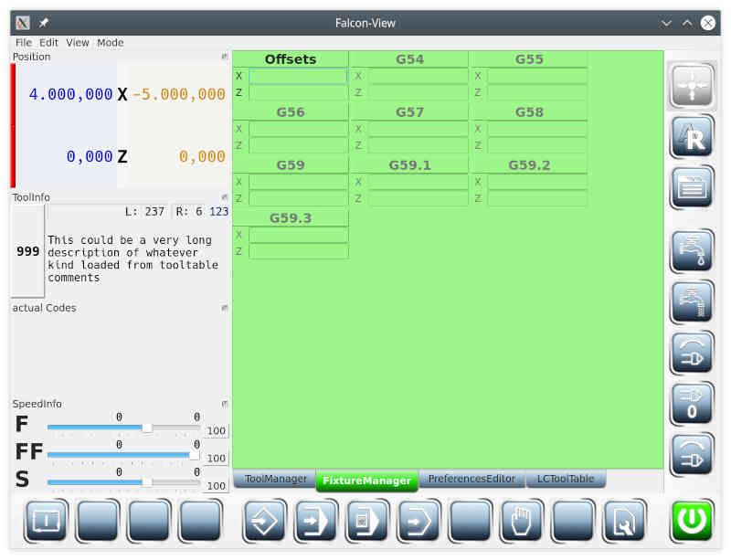The image size is (731, 560).
Task: Toggle the coolant faucet drop icon
Action: click(692, 252)
